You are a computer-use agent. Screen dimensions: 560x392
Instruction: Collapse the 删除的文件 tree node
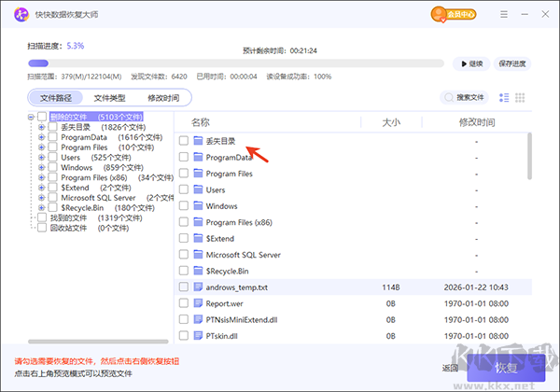point(32,117)
